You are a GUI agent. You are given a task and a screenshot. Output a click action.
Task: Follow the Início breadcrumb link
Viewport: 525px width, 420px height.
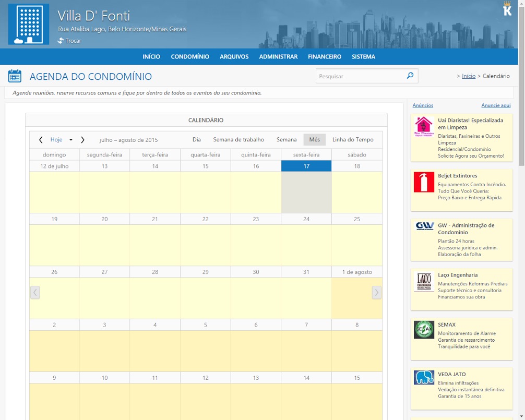point(469,76)
